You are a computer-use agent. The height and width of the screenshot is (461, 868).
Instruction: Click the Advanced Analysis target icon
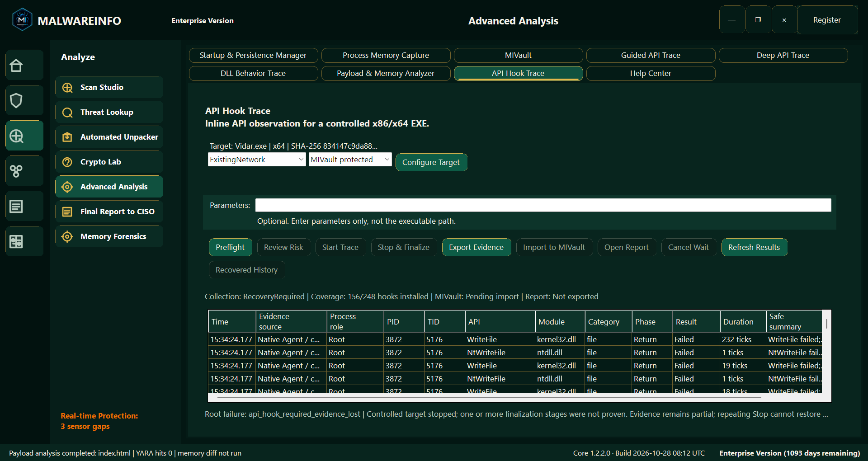pos(67,187)
